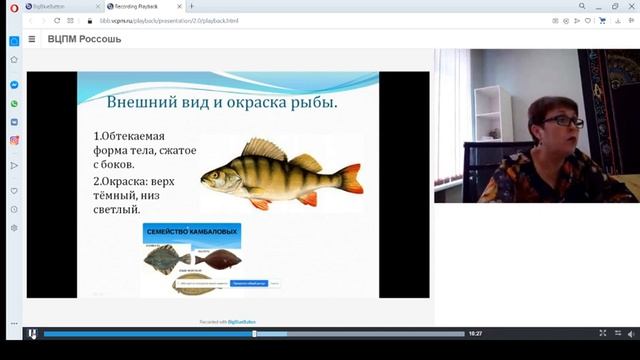This screenshot has height=360, width=640.
Task: Open the player icon in sidebar
Action: (x=14, y=166)
